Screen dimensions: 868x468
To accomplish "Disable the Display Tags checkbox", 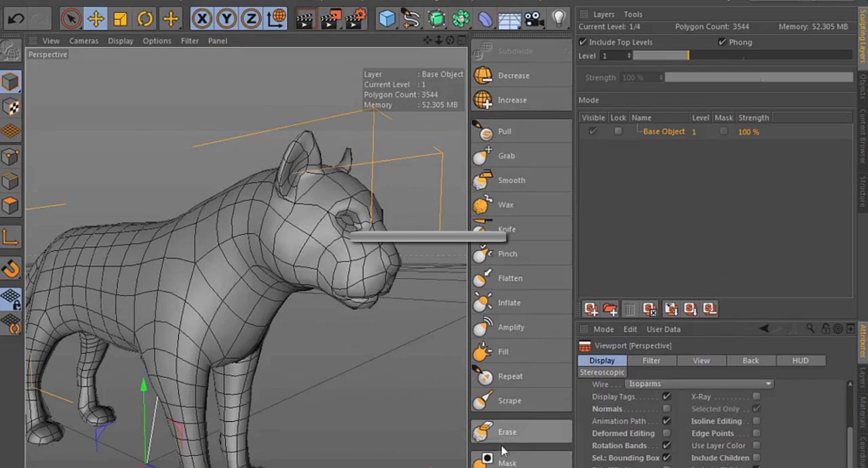I will (667, 396).
